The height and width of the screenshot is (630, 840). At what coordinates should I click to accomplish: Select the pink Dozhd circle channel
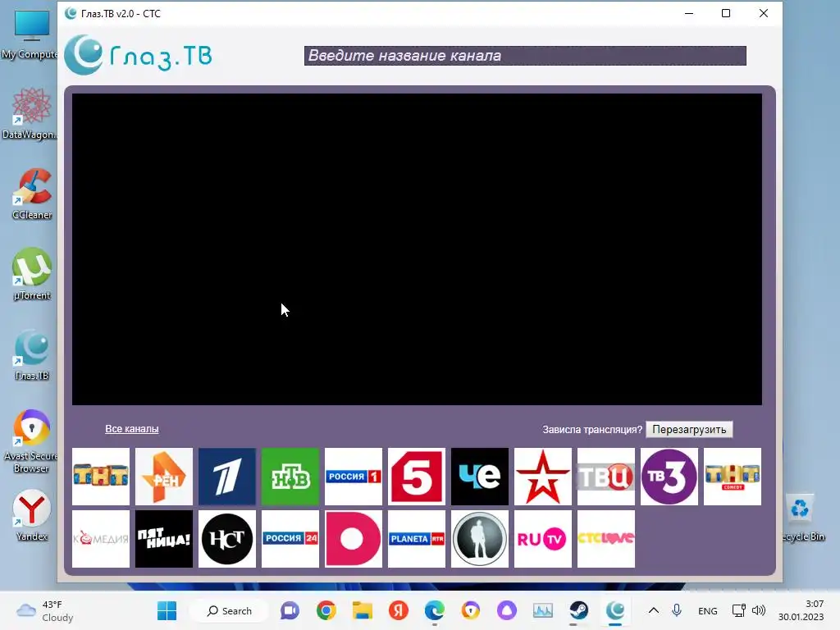click(354, 539)
